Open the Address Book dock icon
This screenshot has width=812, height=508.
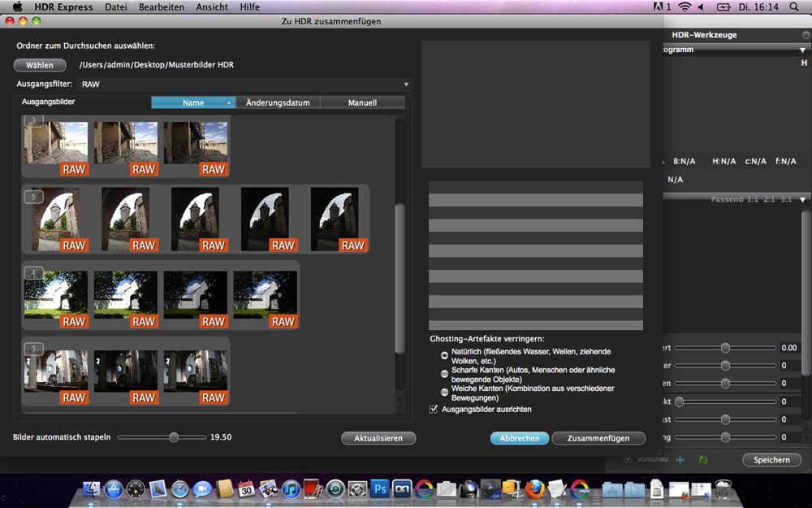[x=225, y=488]
